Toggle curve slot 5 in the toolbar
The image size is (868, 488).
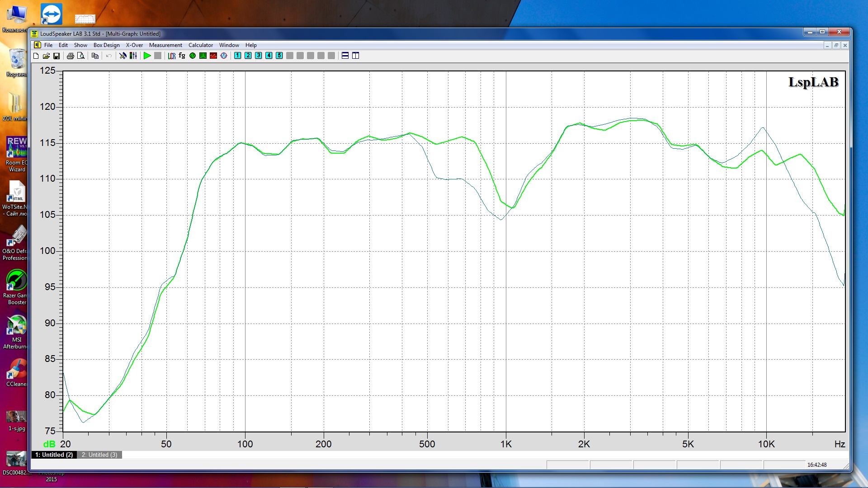pos(279,56)
